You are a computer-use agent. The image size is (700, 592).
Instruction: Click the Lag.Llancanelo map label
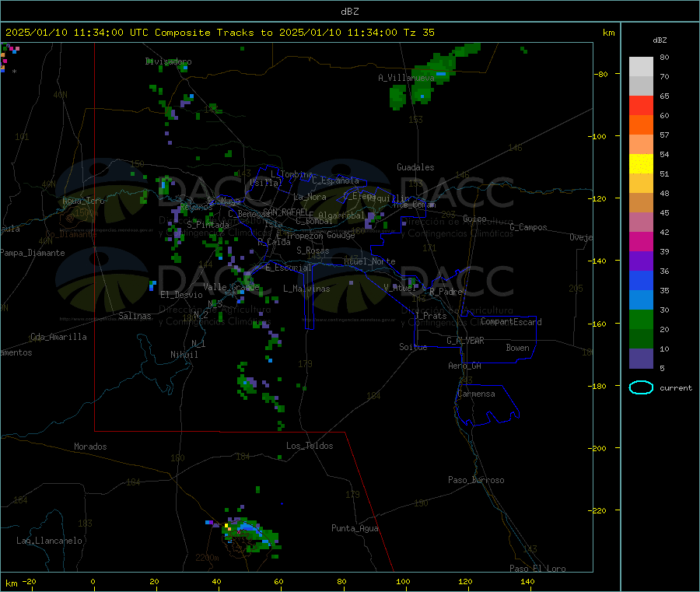pos(49,541)
